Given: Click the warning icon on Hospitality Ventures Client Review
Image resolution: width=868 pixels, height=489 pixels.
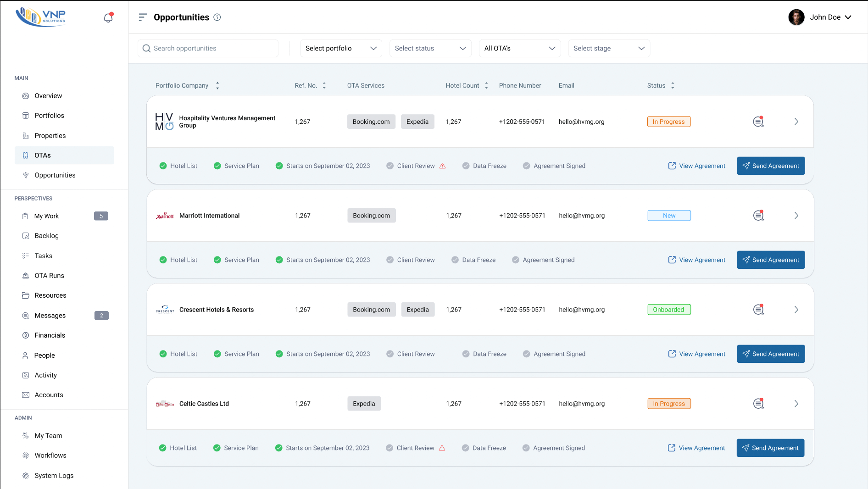Looking at the screenshot, I should coord(443,166).
